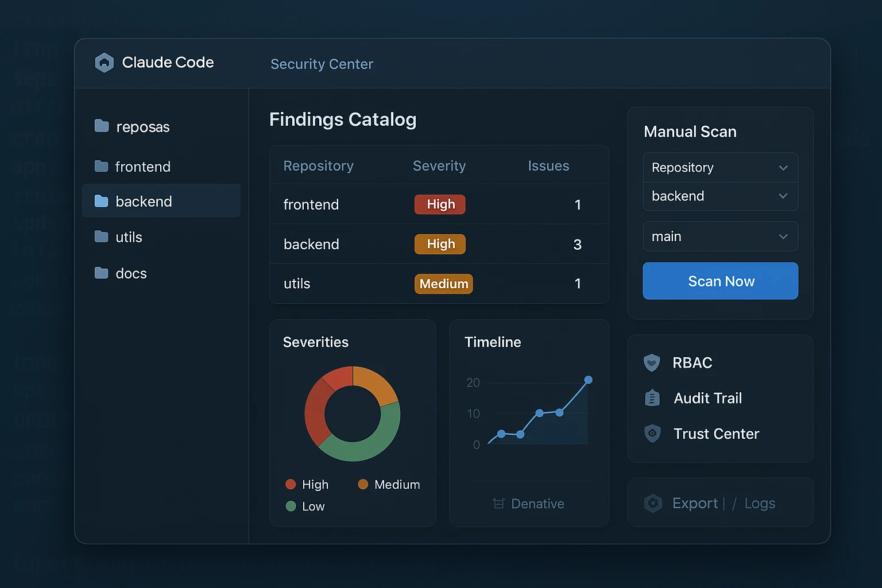Click the Medium badge in utils row
882x588 pixels.
pyautogui.click(x=444, y=284)
